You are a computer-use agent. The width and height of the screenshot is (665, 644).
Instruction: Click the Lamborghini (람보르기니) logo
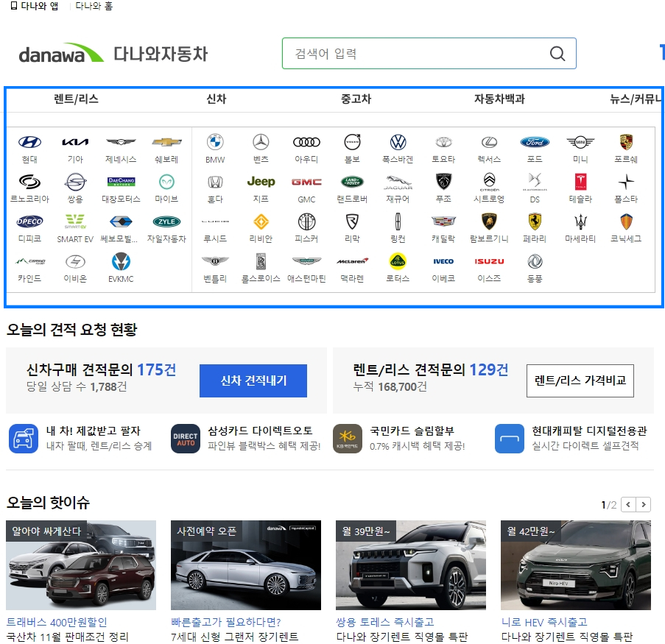[x=490, y=222]
